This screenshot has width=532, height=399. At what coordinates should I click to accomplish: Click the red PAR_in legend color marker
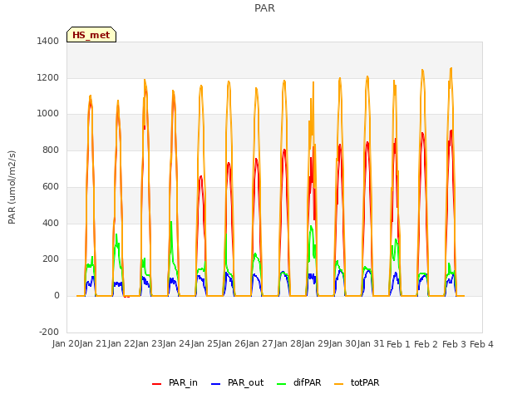point(157,384)
